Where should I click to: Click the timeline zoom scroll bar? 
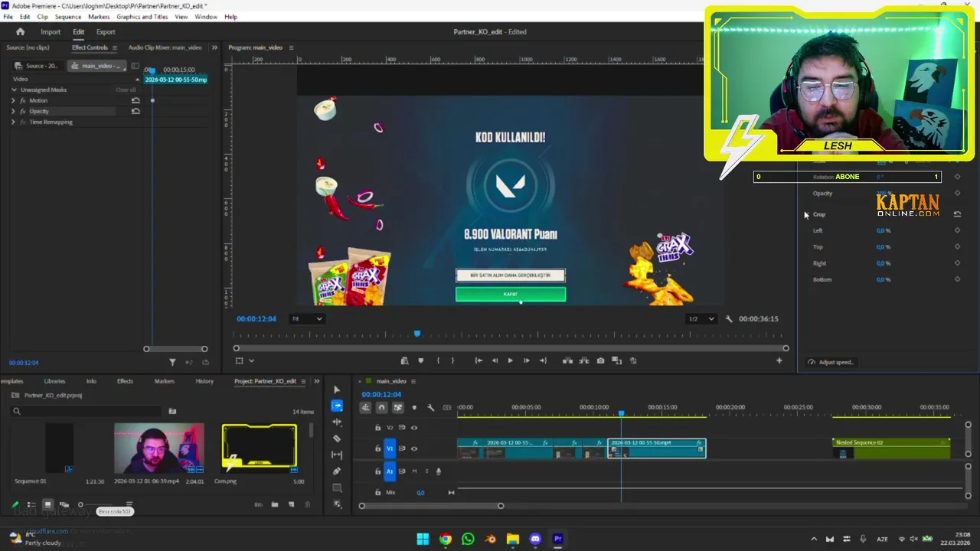point(431,506)
